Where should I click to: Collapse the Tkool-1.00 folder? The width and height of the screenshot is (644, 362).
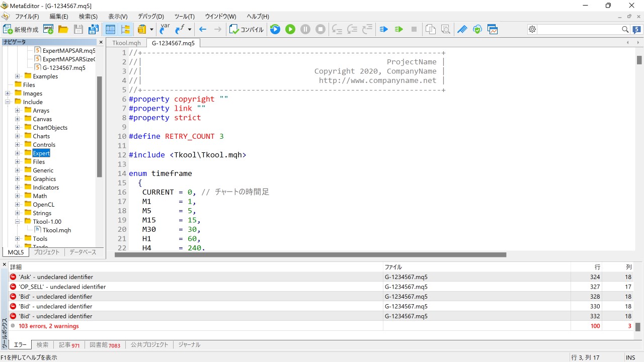(x=17, y=222)
